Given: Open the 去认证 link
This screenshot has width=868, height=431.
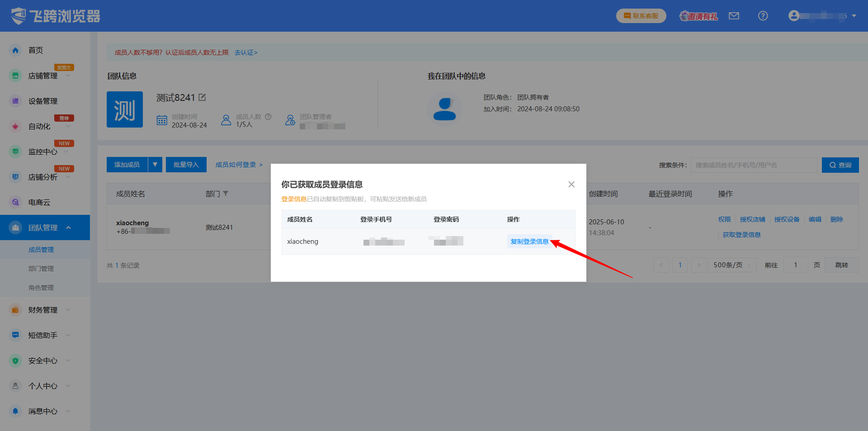Looking at the screenshot, I should coord(246,52).
